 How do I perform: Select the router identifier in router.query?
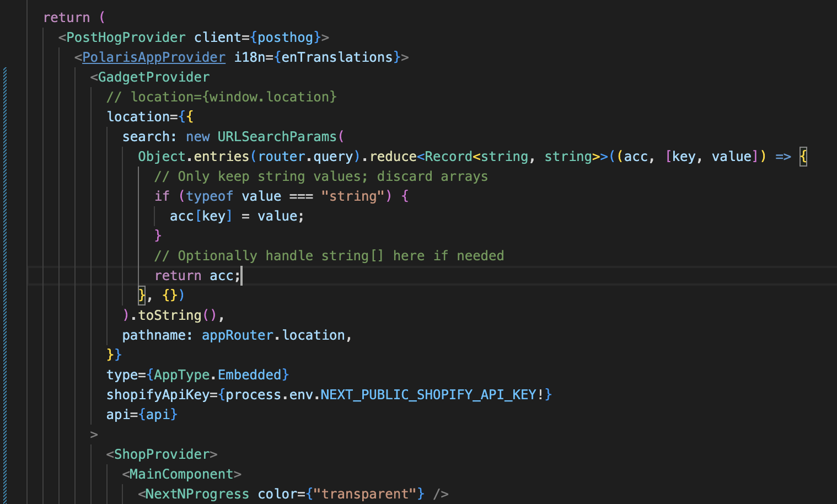click(281, 157)
